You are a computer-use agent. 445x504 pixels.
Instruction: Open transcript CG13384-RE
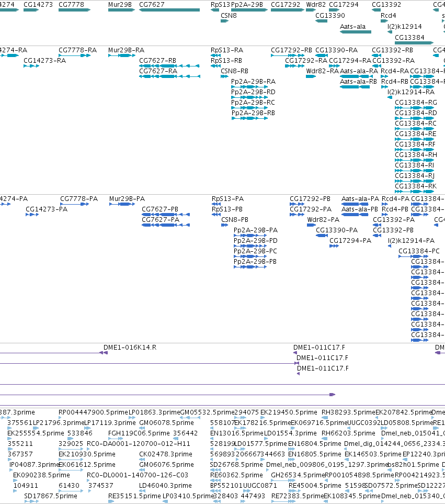[x=416, y=133]
